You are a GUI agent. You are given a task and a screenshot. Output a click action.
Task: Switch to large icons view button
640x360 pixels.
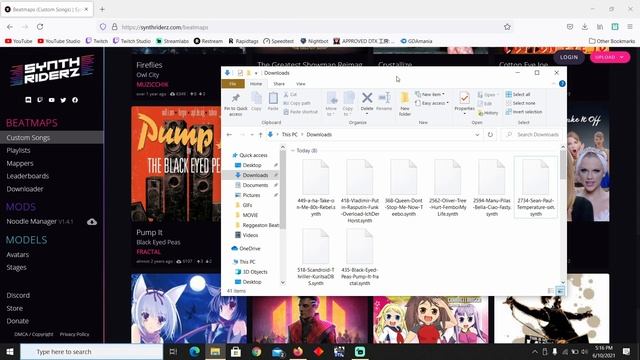tap(560, 291)
